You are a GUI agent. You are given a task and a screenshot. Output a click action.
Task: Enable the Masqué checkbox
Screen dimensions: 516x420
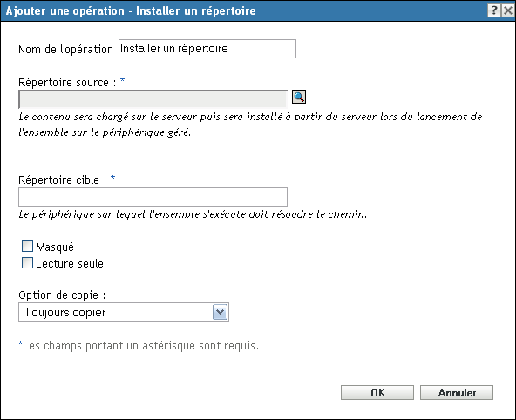[x=27, y=247]
